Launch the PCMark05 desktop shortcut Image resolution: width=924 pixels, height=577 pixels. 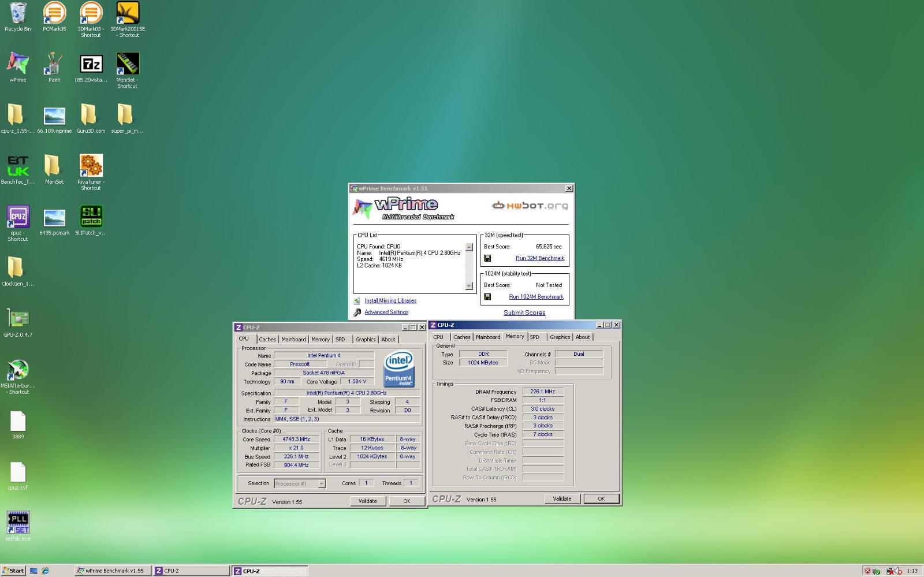54,16
